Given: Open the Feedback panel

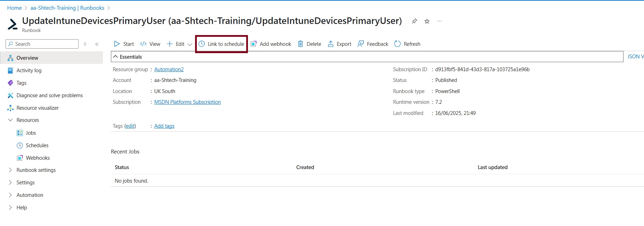Looking at the screenshot, I should point(373,44).
